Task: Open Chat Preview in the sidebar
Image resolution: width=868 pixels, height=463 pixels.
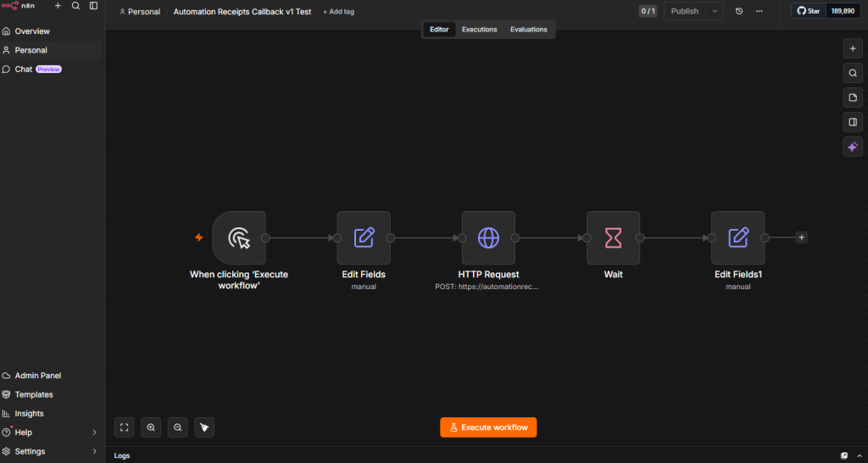Action: 51,70
